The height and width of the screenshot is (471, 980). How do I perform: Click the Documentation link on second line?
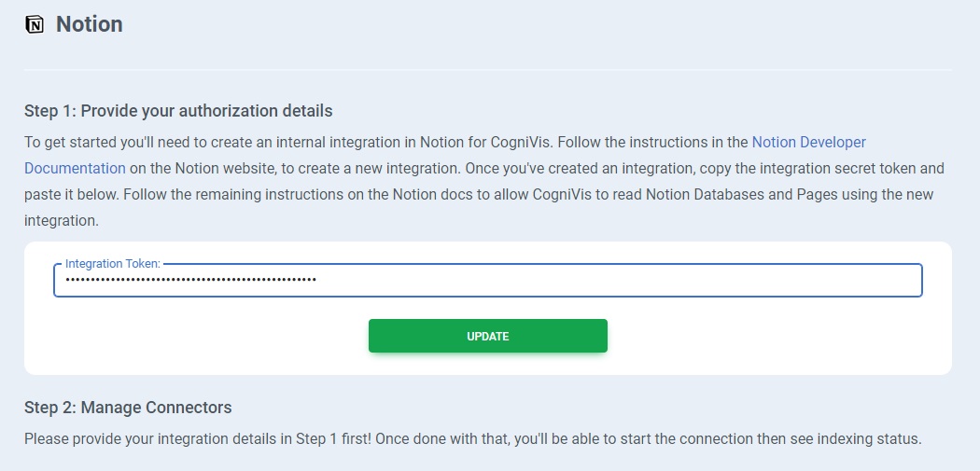[x=75, y=169]
